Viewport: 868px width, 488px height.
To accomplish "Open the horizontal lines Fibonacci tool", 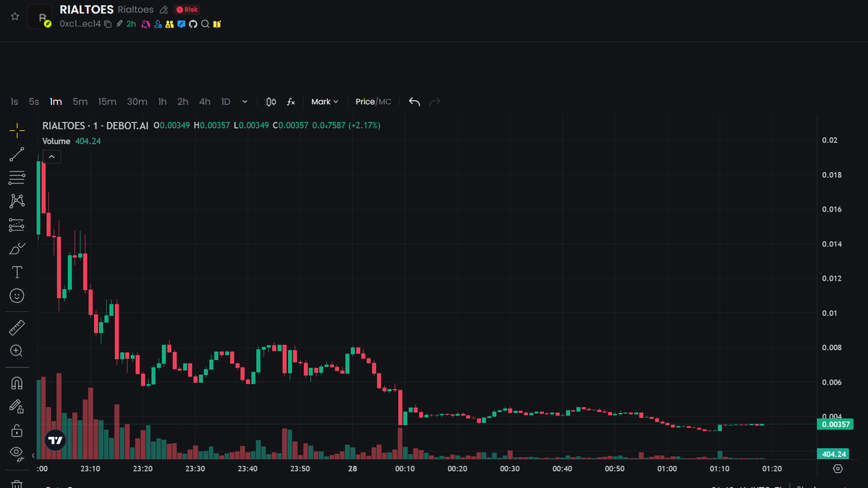I will pos(17,178).
